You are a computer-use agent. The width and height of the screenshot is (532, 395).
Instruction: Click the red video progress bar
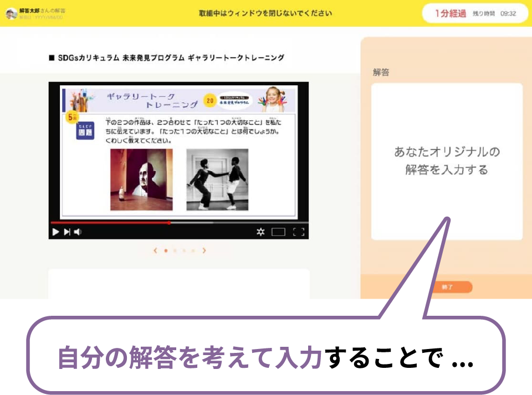click(111, 223)
